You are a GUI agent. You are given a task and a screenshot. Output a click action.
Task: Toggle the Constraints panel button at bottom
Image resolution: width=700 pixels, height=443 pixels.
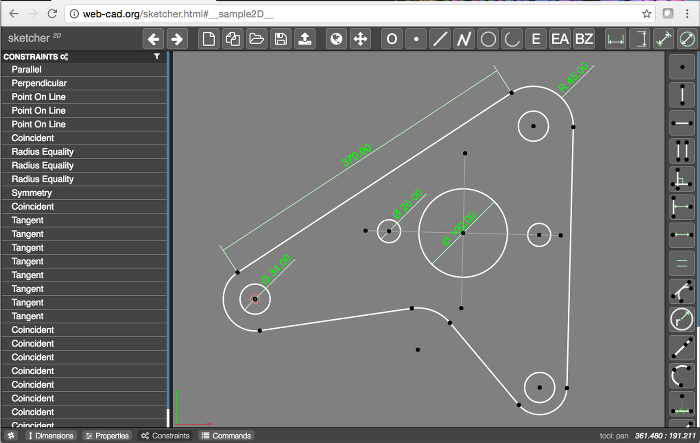[165, 436]
